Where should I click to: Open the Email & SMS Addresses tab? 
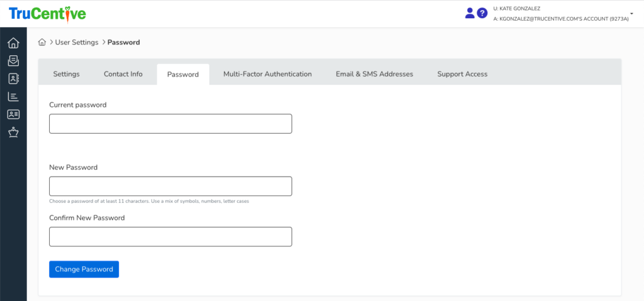click(374, 74)
